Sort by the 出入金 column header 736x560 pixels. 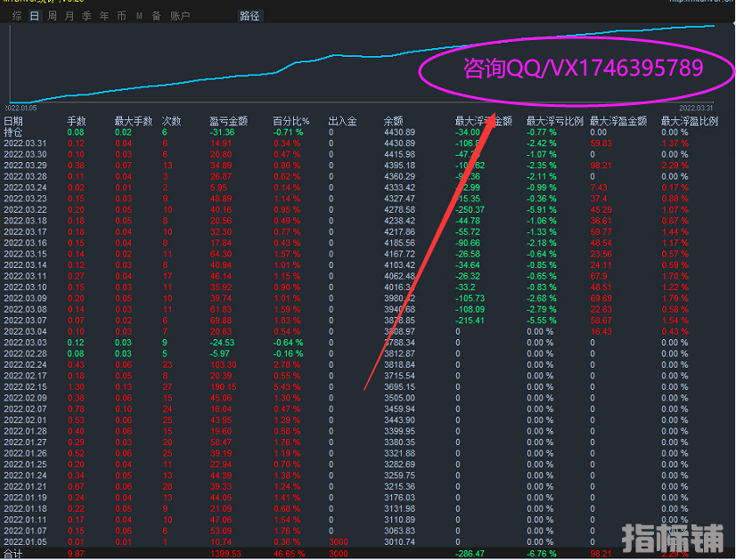point(342,121)
